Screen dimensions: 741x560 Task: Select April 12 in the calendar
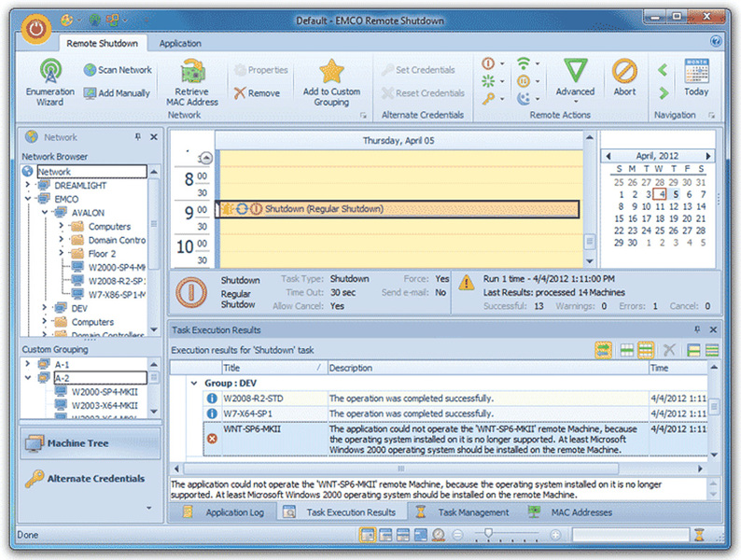(675, 206)
